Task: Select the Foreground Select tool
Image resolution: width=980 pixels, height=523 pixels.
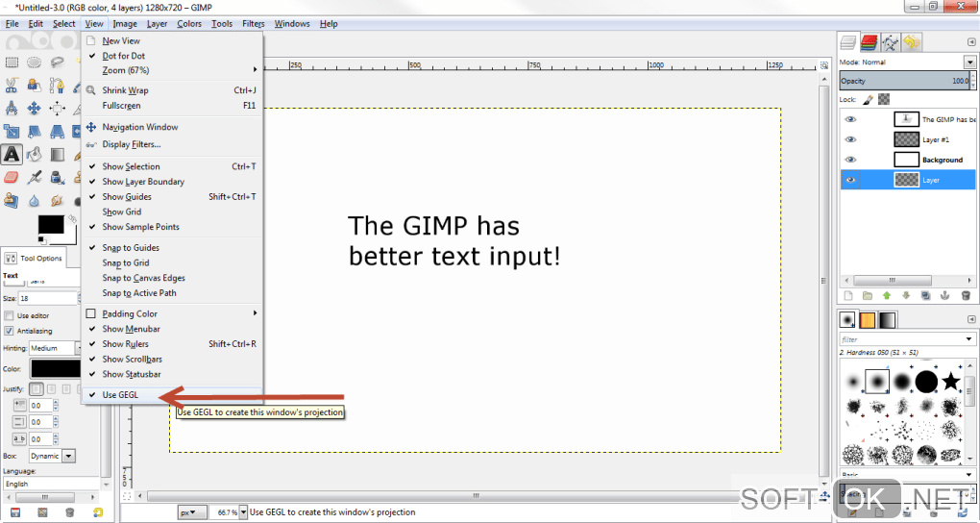Action: coord(35,85)
